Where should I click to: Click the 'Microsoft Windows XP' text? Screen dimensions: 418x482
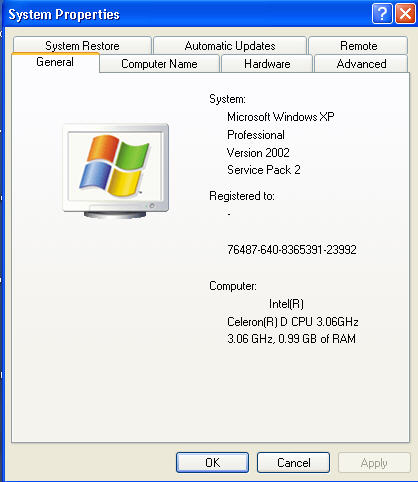281,117
